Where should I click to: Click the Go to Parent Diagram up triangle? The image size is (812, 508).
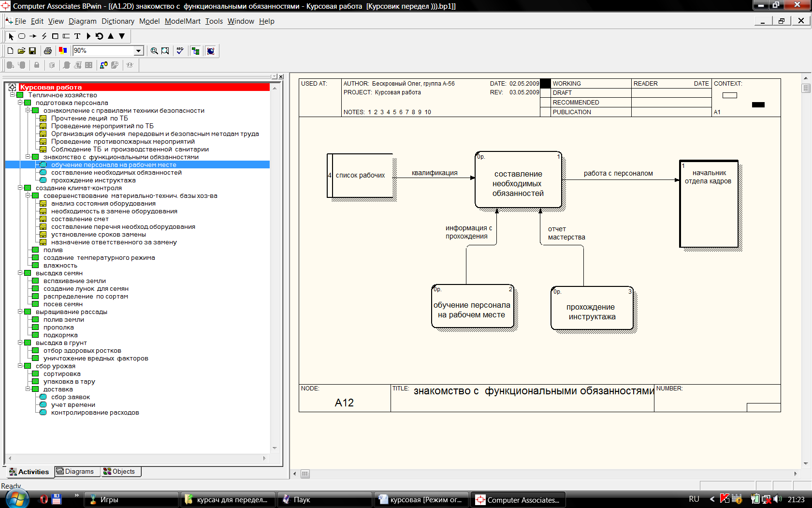pos(111,36)
